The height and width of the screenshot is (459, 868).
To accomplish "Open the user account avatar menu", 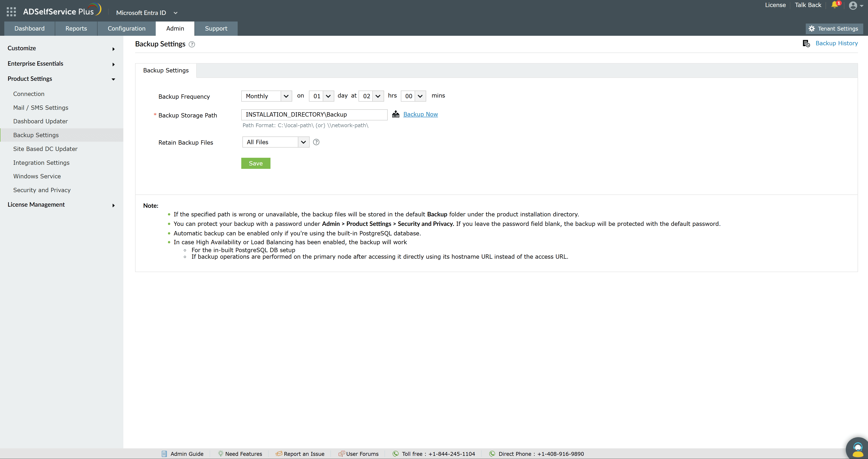I will click(856, 5).
